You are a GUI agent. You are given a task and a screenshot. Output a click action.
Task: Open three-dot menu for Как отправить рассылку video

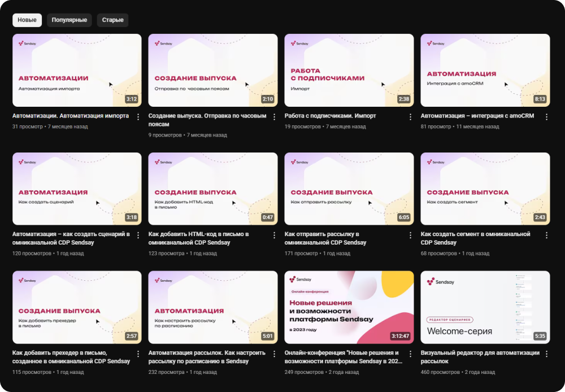click(410, 235)
